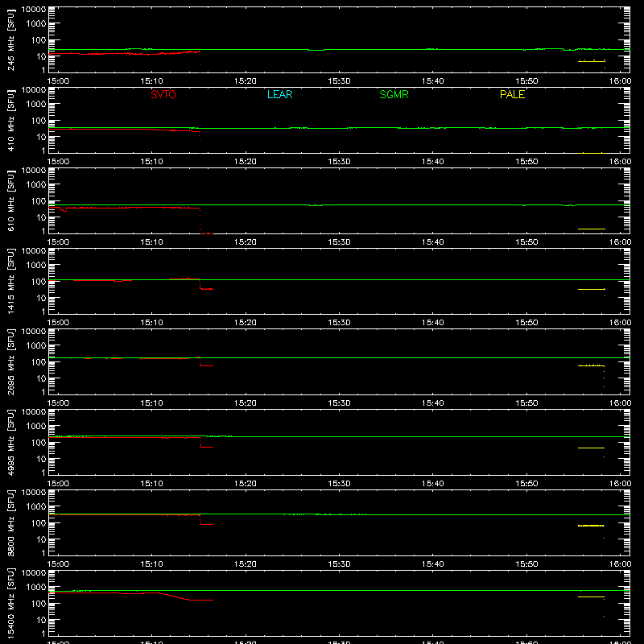Image resolution: width=644 pixels, height=644 pixels.
Task: Click 15:40 time label under 410 MHz panel
Action: tap(433, 162)
